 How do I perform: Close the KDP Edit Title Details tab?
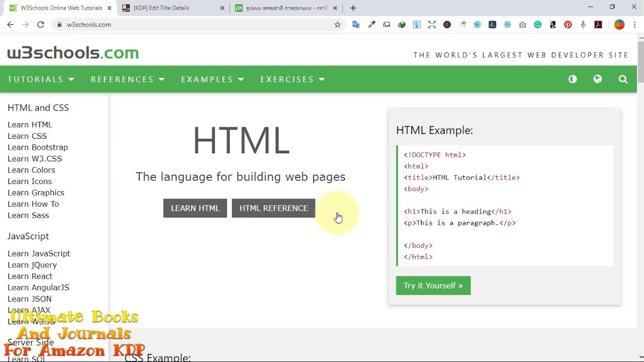pyautogui.click(x=222, y=8)
